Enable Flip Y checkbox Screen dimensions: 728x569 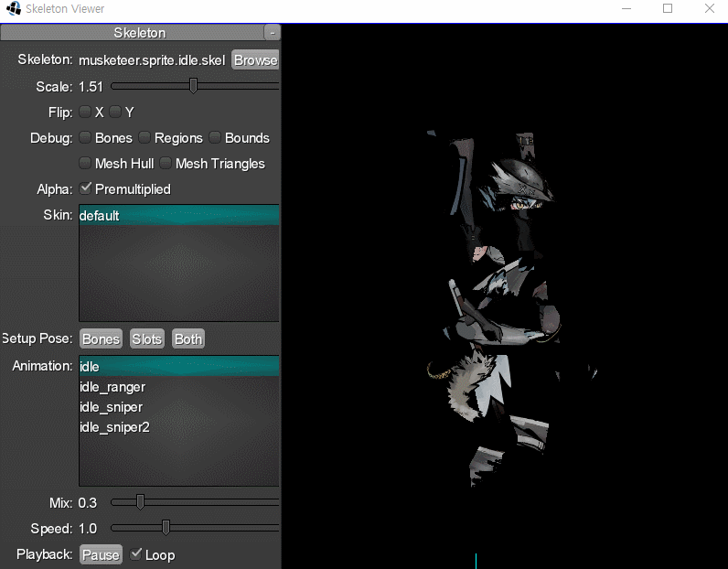pyautogui.click(x=115, y=112)
